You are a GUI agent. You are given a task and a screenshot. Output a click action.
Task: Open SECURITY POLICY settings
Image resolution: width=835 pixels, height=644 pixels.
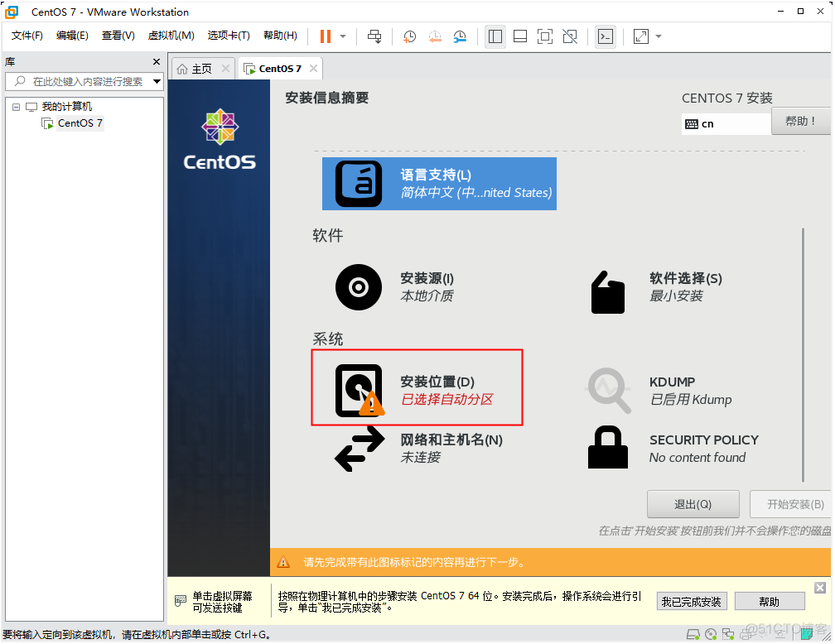[x=673, y=448]
